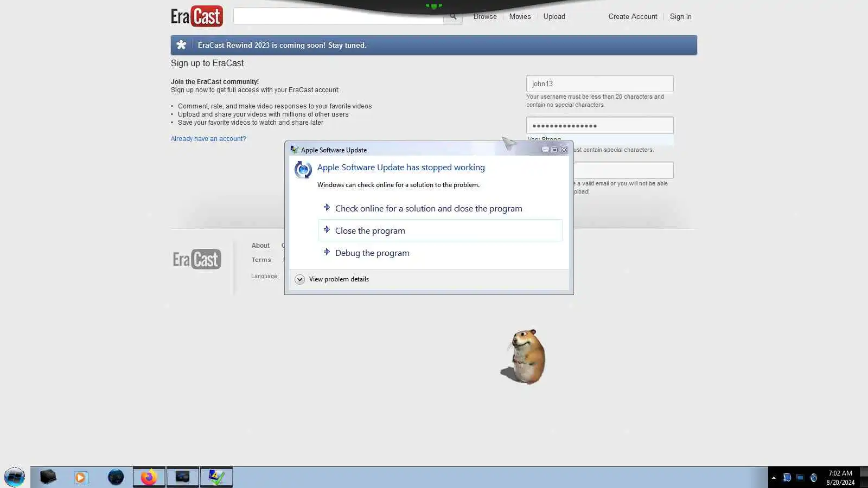
Task: Click Show Desktop strip at taskbar end
Action: [x=864, y=478]
